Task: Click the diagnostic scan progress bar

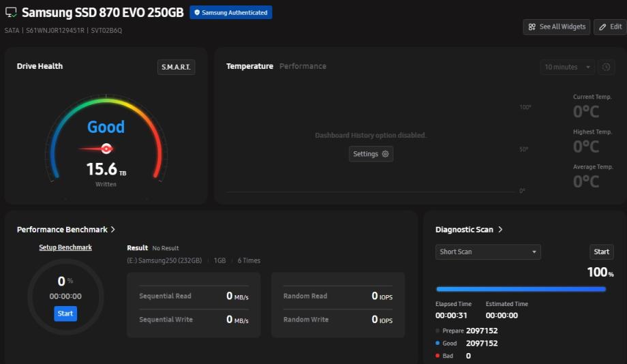Action: pos(521,289)
